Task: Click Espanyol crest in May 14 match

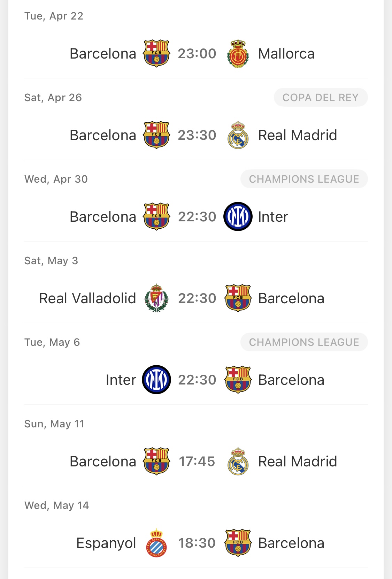Action: tap(156, 543)
